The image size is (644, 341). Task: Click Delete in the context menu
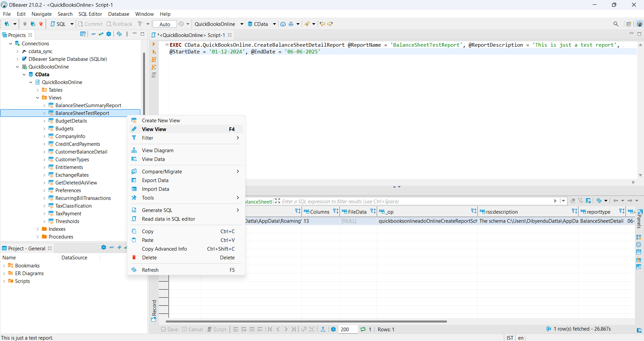(149, 258)
